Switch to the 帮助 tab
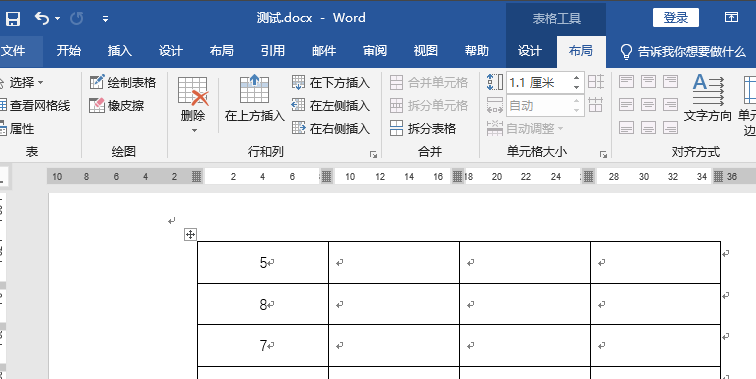 pos(477,51)
